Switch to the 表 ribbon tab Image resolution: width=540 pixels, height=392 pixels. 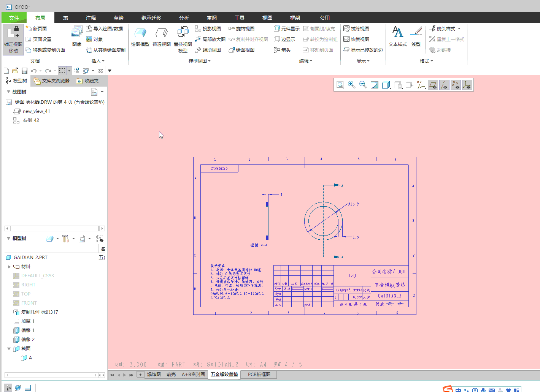pyautogui.click(x=65, y=18)
